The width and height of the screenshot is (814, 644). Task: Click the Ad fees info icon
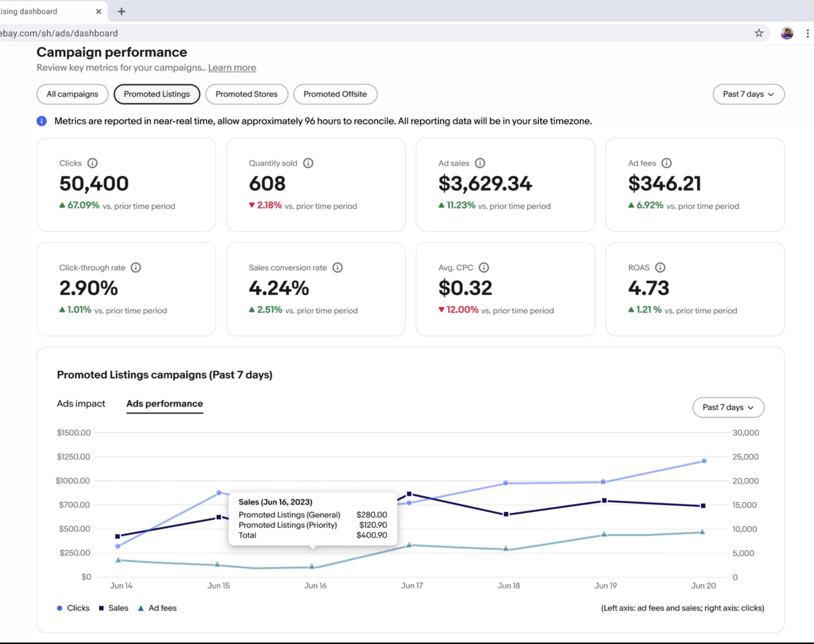[666, 163]
